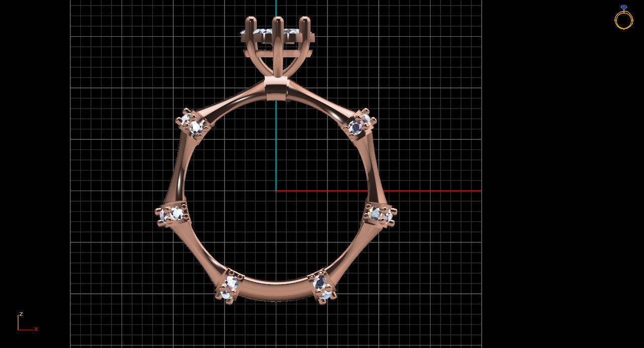Select the upper-left side stone on the shank
Screen dimensions: 644x348
[192, 125]
